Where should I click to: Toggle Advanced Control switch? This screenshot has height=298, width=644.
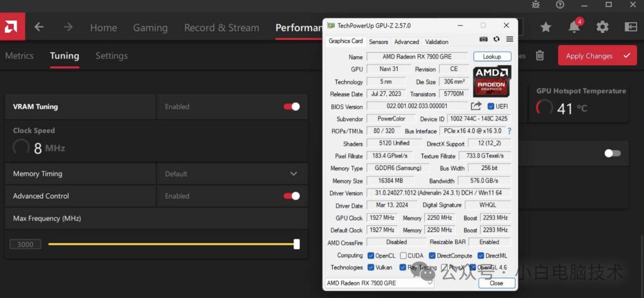(x=292, y=196)
